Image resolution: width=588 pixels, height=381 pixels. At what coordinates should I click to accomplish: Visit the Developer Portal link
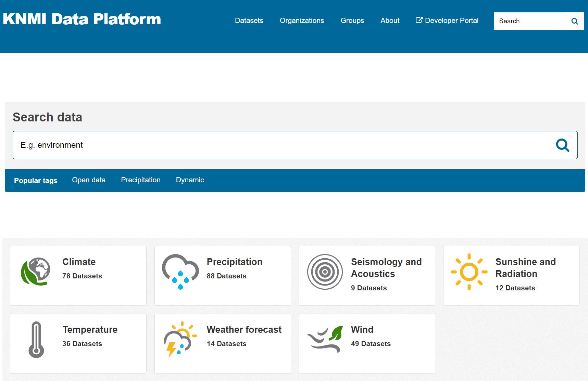click(447, 21)
